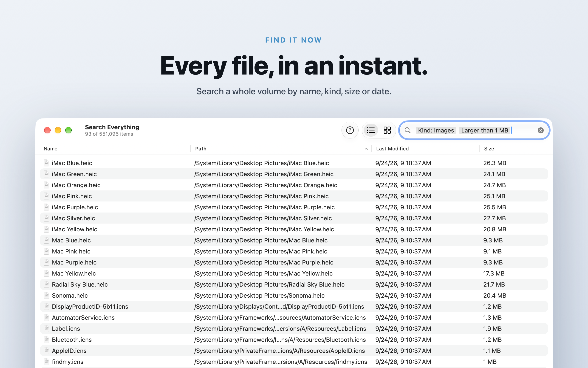Click the yellow minimize window button
Screen dimensions: 588x368
[x=58, y=130]
